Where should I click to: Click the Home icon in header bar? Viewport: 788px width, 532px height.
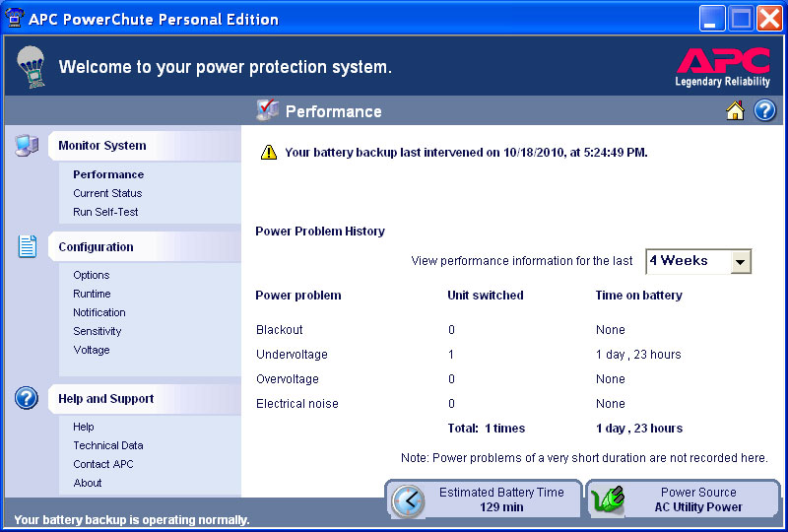tap(735, 111)
